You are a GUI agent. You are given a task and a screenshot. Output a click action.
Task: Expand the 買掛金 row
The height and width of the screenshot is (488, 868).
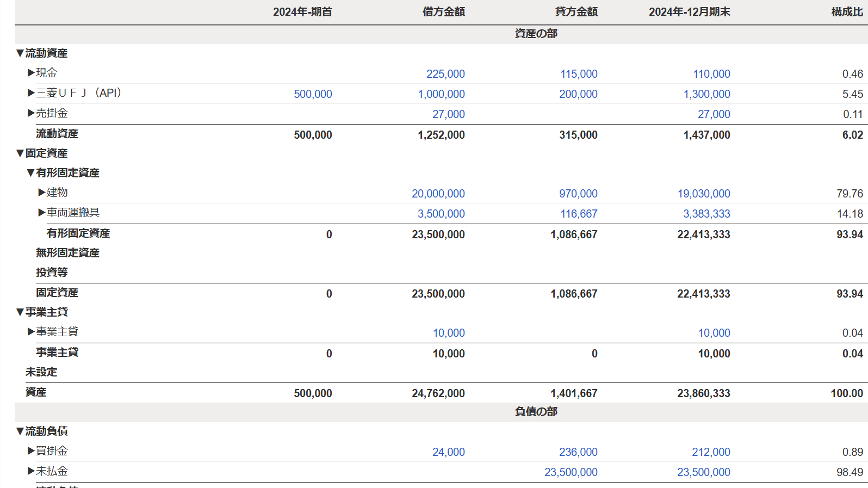point(31,451)
